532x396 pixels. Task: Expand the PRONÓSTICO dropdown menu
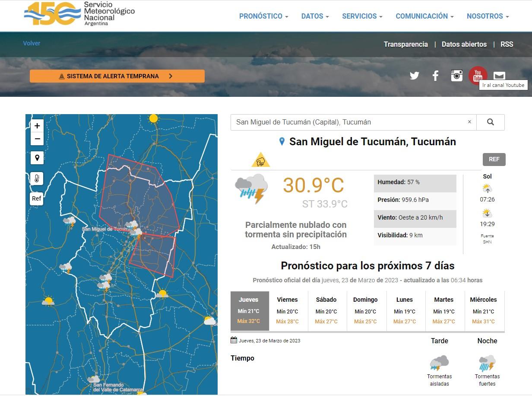[263, 16]
